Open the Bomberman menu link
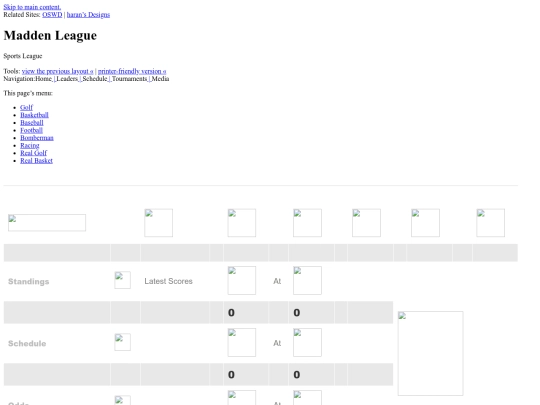The height and width of the screenshot is (405, 540). coord(37,138)
